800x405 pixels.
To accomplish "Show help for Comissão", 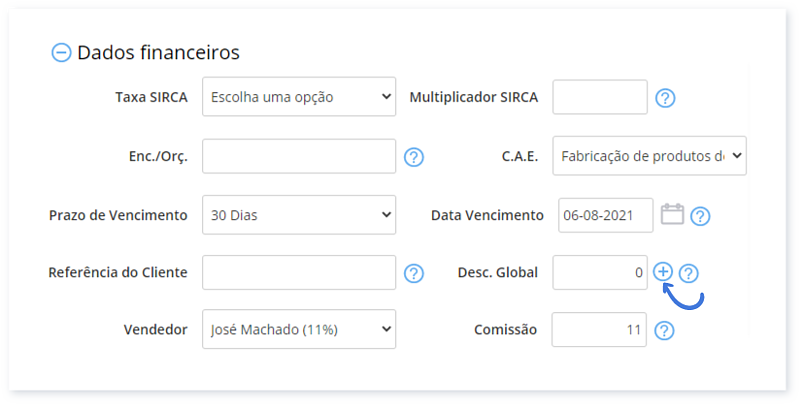I will tap(664, 331).
